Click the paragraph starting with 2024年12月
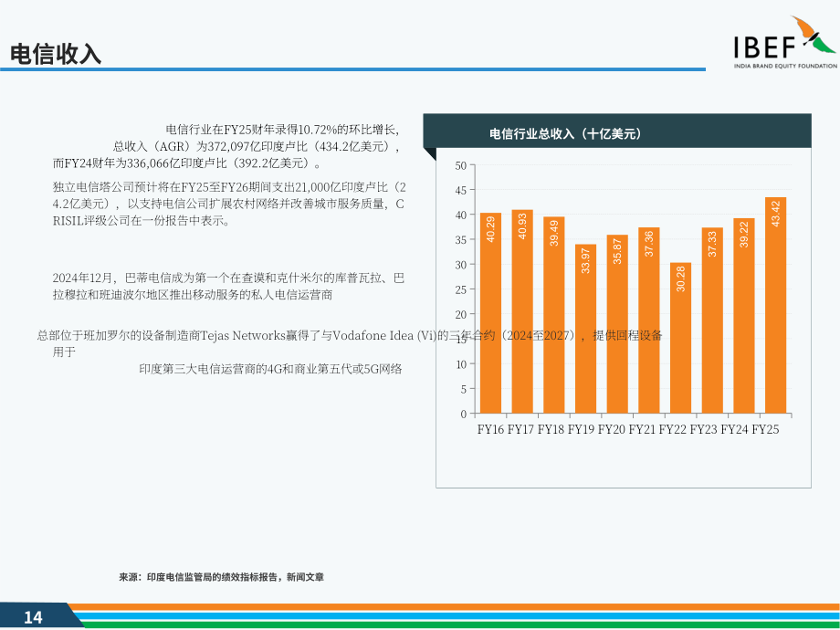This screenshot has height=630, width=840. [x=228, y=286]
